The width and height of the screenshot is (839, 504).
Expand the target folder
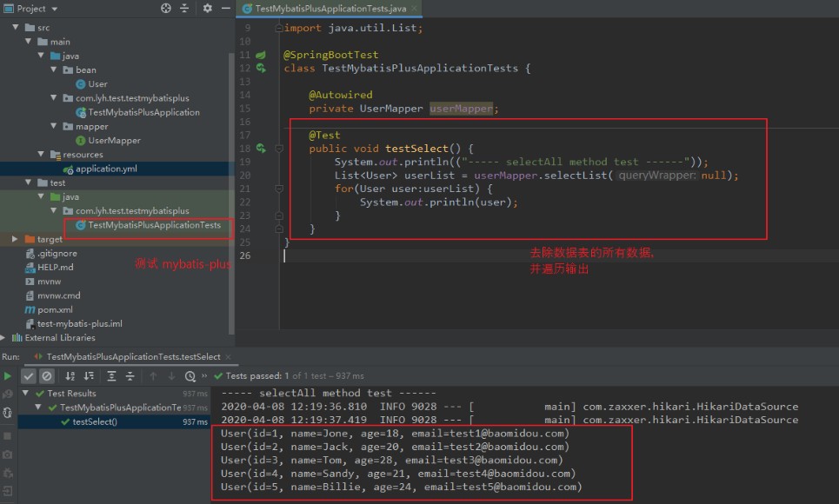click(x=15, y=239)
